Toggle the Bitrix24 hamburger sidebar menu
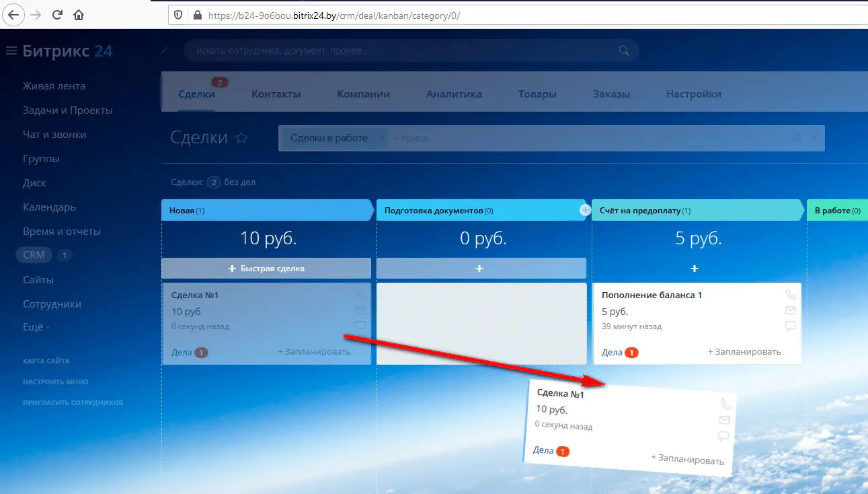This screenshot has width=868, height=494. point(11,51)
